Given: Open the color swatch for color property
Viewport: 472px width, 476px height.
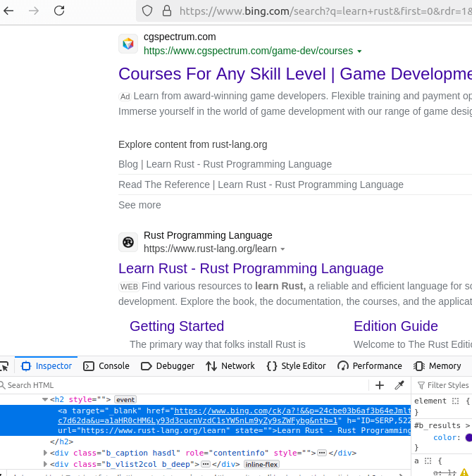Looking at the screenshot, I should point(468,438).
